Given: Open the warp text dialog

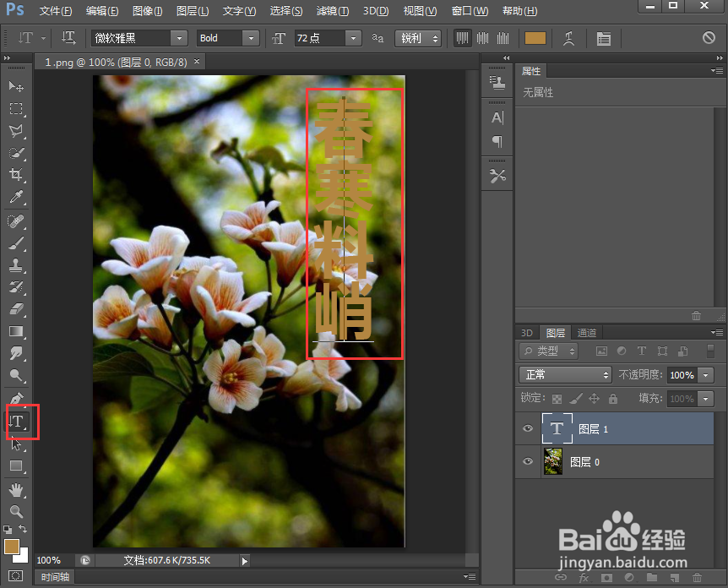Looking at the screenshot, I should tap(568, 38).
